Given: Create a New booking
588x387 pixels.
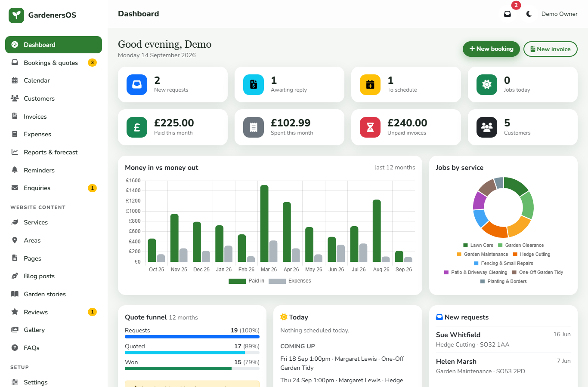Looking at the screenshot, I should point(491,49).
